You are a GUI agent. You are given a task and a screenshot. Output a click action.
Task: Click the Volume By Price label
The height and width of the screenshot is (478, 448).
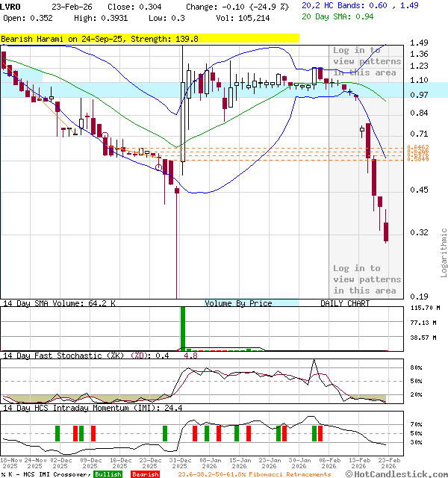238,303
